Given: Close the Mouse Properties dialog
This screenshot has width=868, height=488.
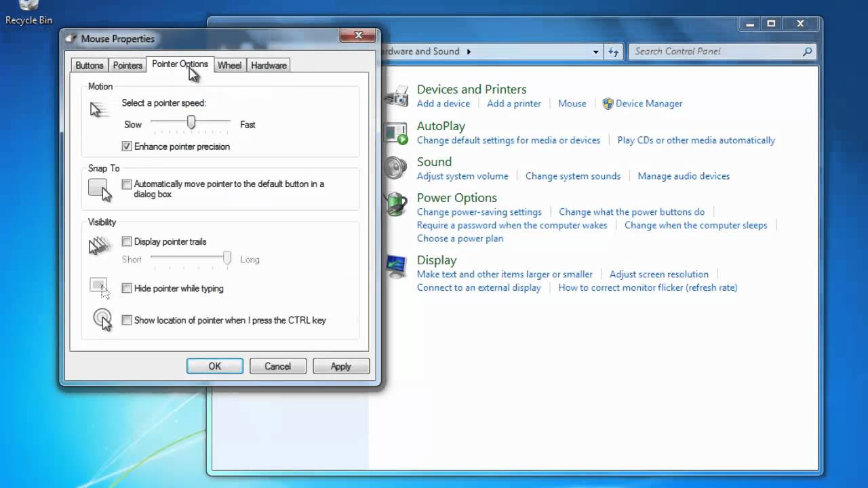Looking at the screenshot, I should coord(359,35).
